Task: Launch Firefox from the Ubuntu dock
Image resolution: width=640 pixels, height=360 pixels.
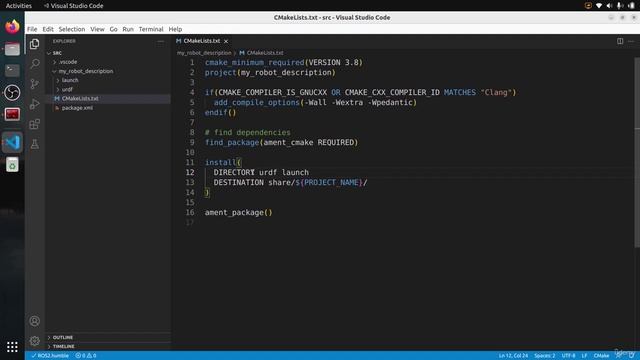Action: (12, 27)
